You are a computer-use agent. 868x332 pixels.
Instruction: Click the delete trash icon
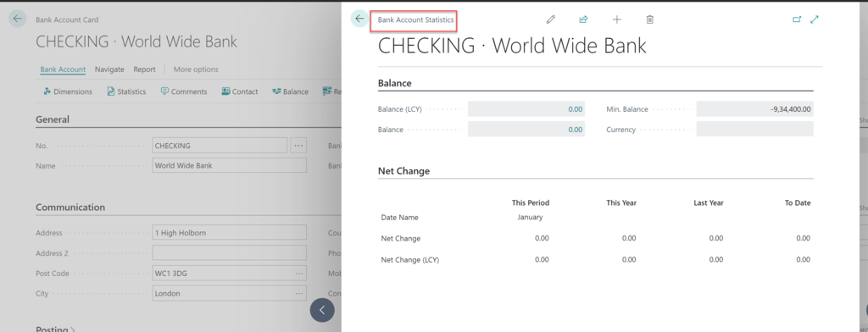650,19
